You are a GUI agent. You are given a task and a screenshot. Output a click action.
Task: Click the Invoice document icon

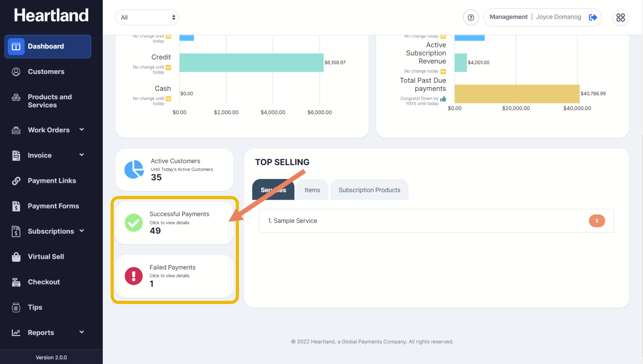pyautogui.click(x=16, y=156)
